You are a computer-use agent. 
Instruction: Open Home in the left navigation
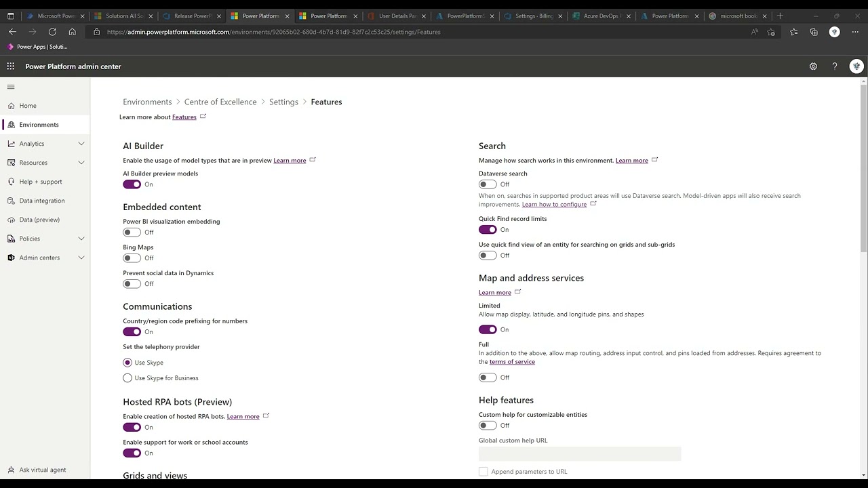(45, 106)
